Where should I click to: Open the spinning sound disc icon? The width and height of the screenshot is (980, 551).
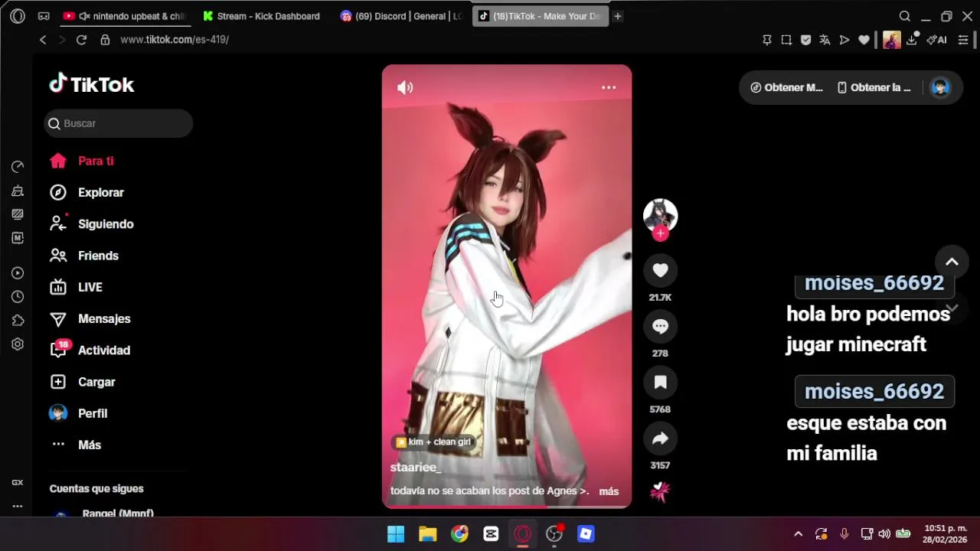660,491
